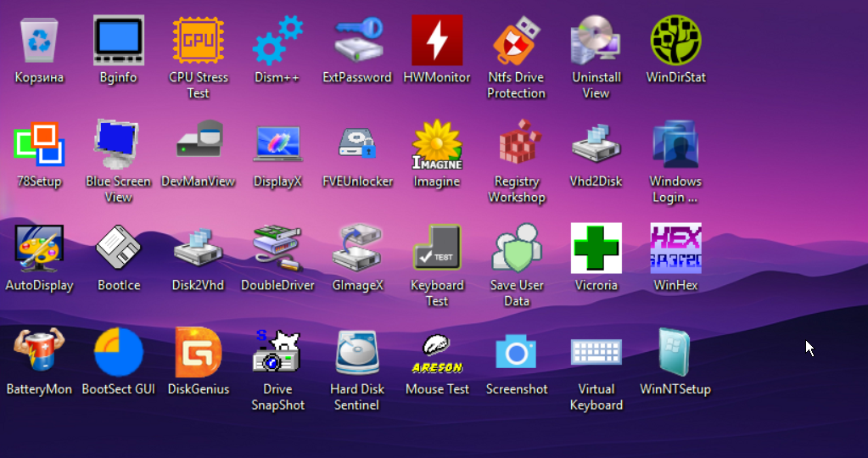Select the CPU Stress Test desktop icon
Screen dimensions: 868x458
199,41
